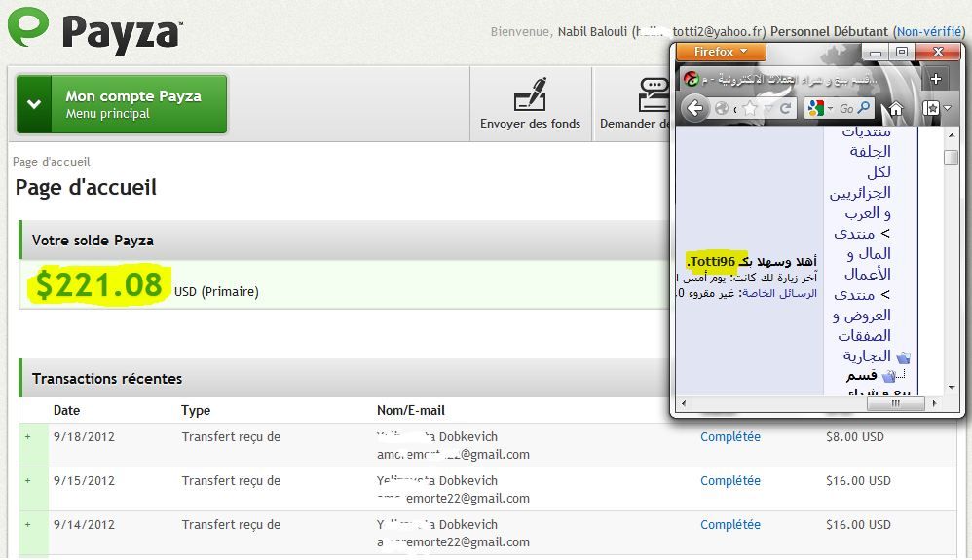The width and height of the screenshot is (972, 560).
Task: Click the folder icon beside التجارية
Action: pyautogui.click(x=904, y=357)
